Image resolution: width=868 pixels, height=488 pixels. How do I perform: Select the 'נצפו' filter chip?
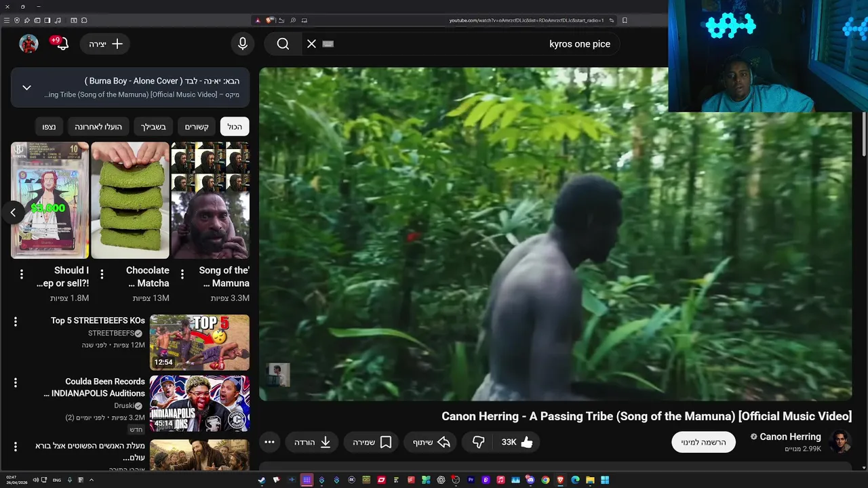[x=49, y=127]
